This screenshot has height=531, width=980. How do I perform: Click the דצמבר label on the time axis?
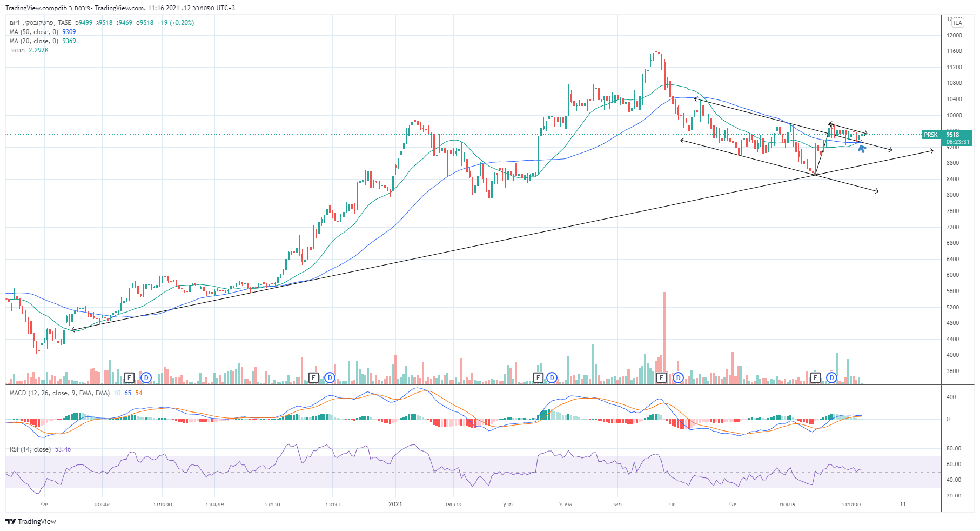[x=332, y=504]
